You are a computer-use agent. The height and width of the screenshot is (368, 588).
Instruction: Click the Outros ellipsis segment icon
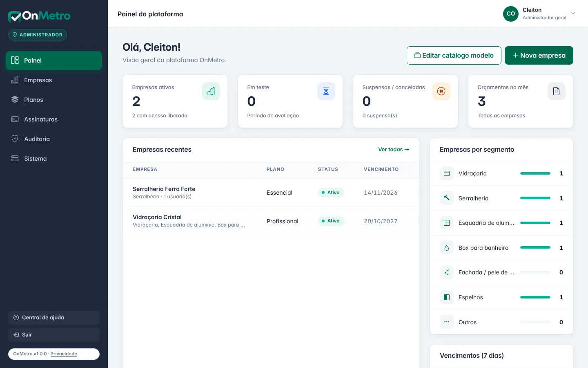tap(447, 322)
